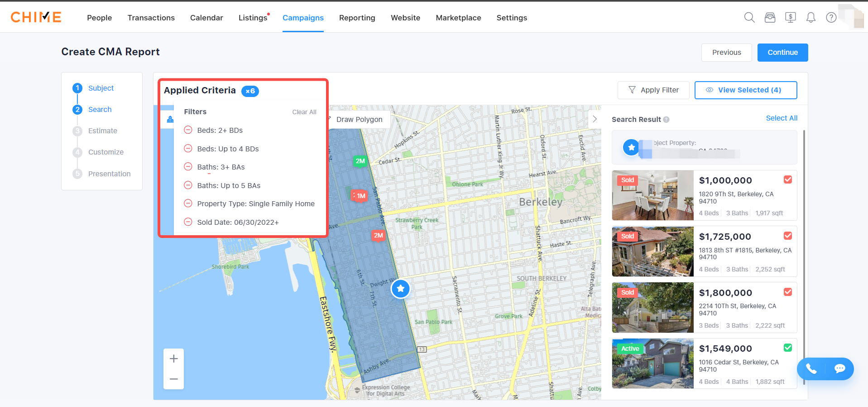Collapse the map panel with chevron arrow
The image size is (868, 407).
pos(595,119)
